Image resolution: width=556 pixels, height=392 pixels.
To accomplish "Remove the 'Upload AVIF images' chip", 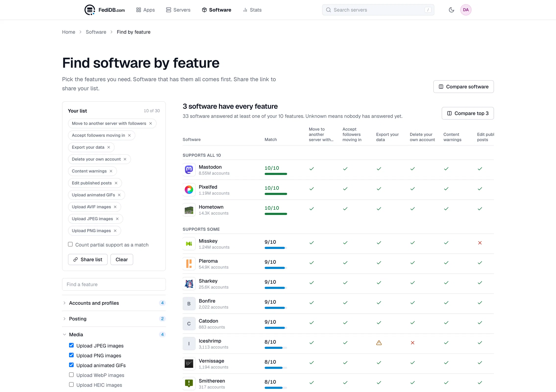I will tap(115, 207).
